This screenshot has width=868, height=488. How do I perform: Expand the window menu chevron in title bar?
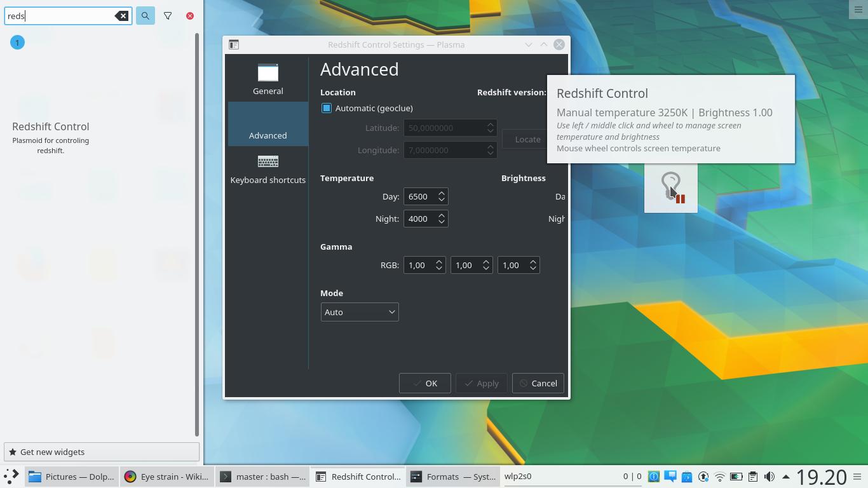pos(529,44)
